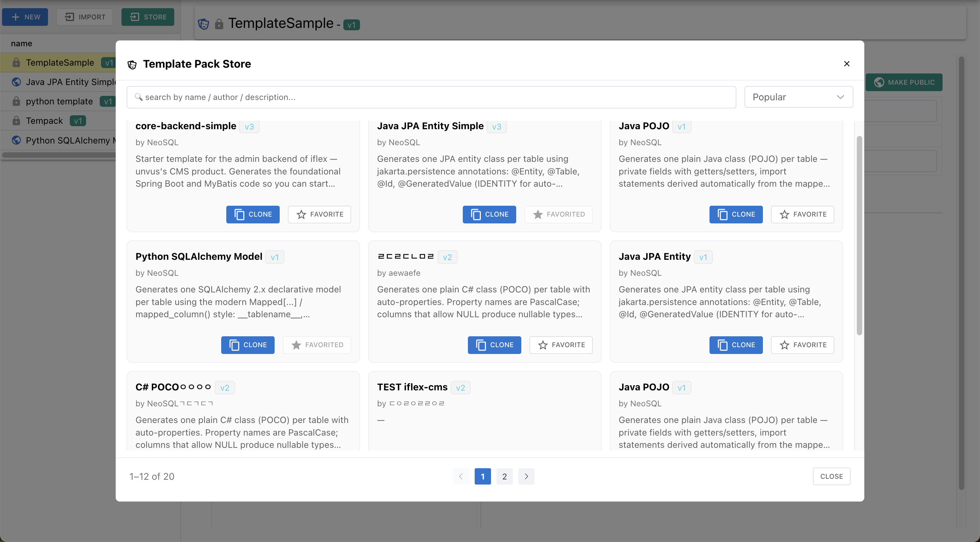
Task: Clone the Java JPA Entity Simple pack
Action: [489, 214]
